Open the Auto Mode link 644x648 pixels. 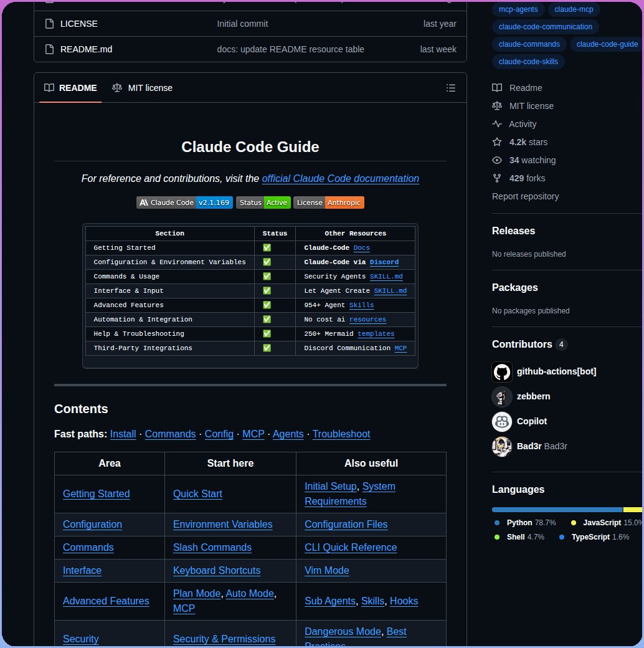pos(250,594)
